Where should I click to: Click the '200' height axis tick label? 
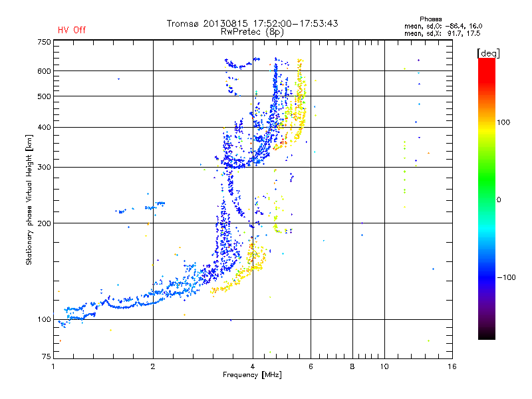[44, 223]
